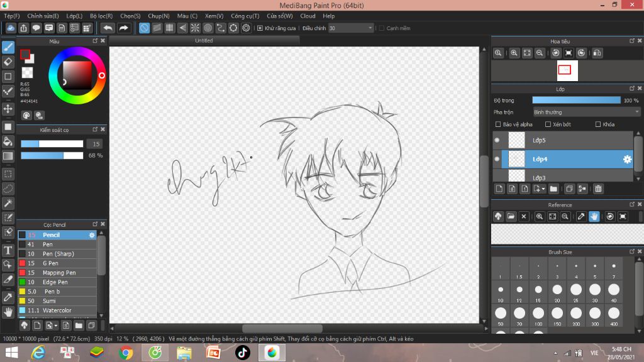The width and height of the screenshot is (644, 362).
Task: Create a new layer folder
Action: tap(553, 189)
